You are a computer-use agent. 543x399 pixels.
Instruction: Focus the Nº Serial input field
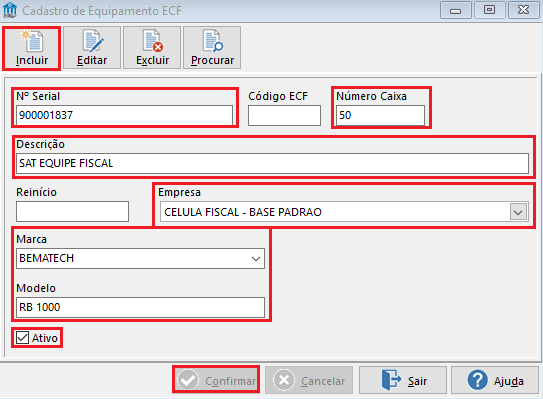[x=124, y=115]
